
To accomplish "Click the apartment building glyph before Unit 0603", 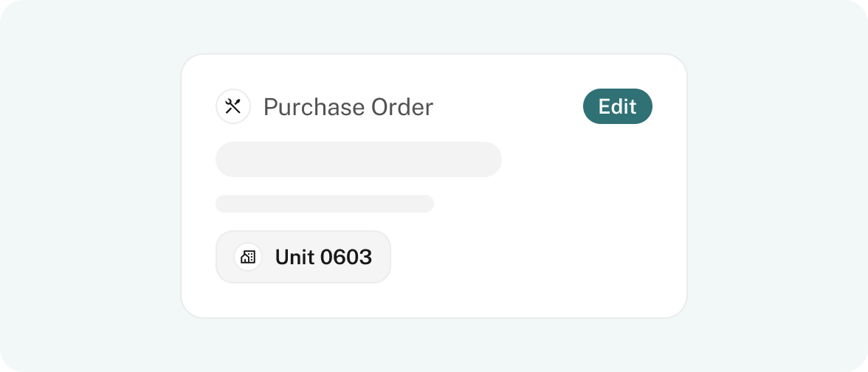I will click(248, 257).
